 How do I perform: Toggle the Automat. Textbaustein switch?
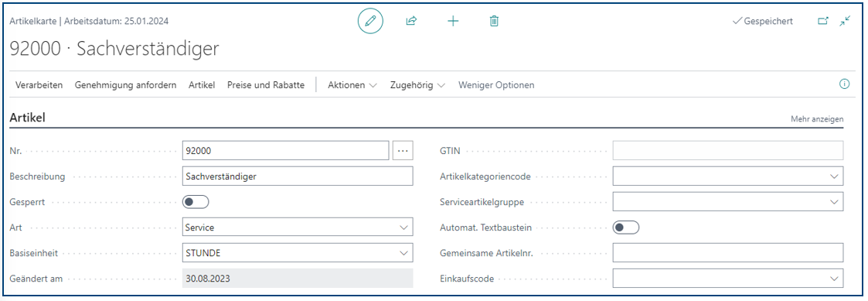coord(626,227)
